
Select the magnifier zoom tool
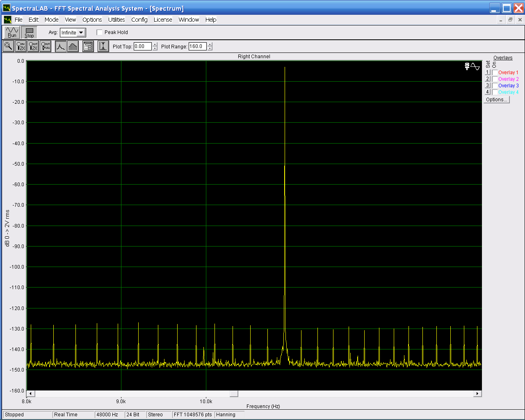tap(8, 46)
